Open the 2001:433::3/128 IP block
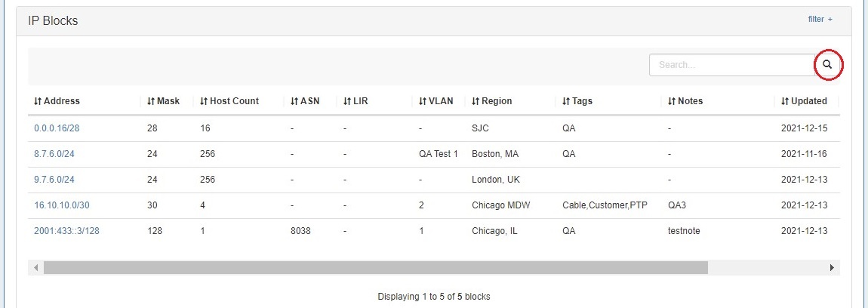This screenshot has height=308, width=868. coord(66,231)
